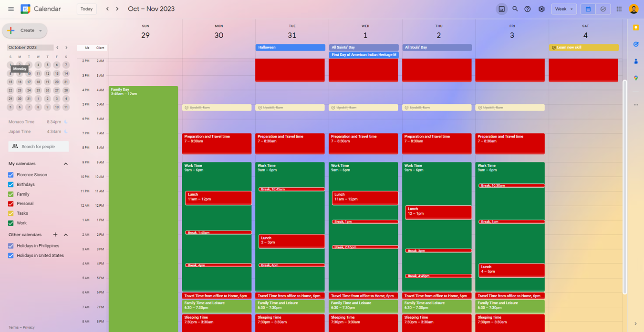Open the Family Day event on Sunday

(143, 209)
